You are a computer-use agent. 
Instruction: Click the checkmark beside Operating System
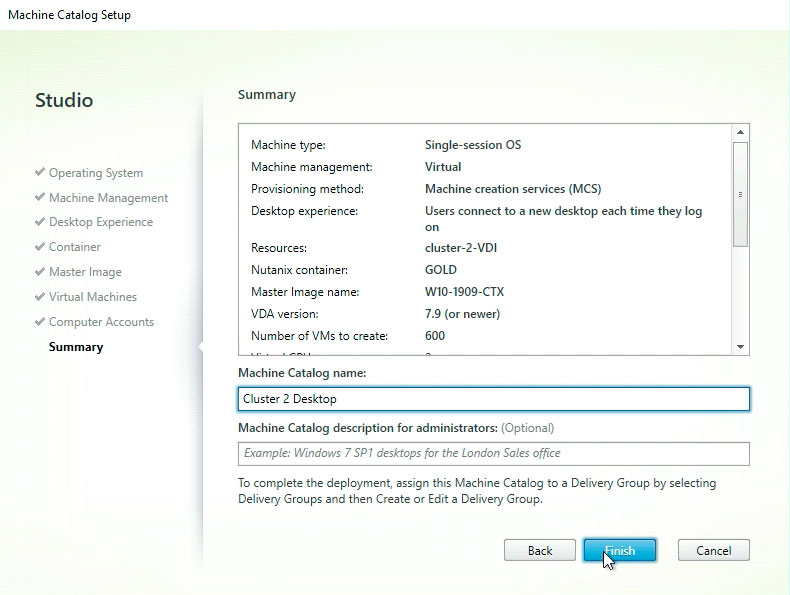pyautogui.click(x=40, y=173)
